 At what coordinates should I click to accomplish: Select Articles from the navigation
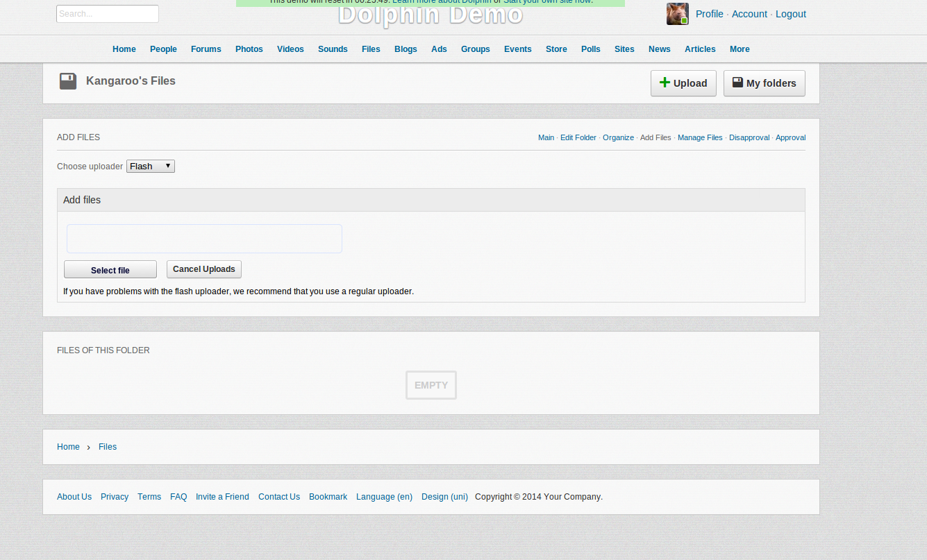(700, 49)
